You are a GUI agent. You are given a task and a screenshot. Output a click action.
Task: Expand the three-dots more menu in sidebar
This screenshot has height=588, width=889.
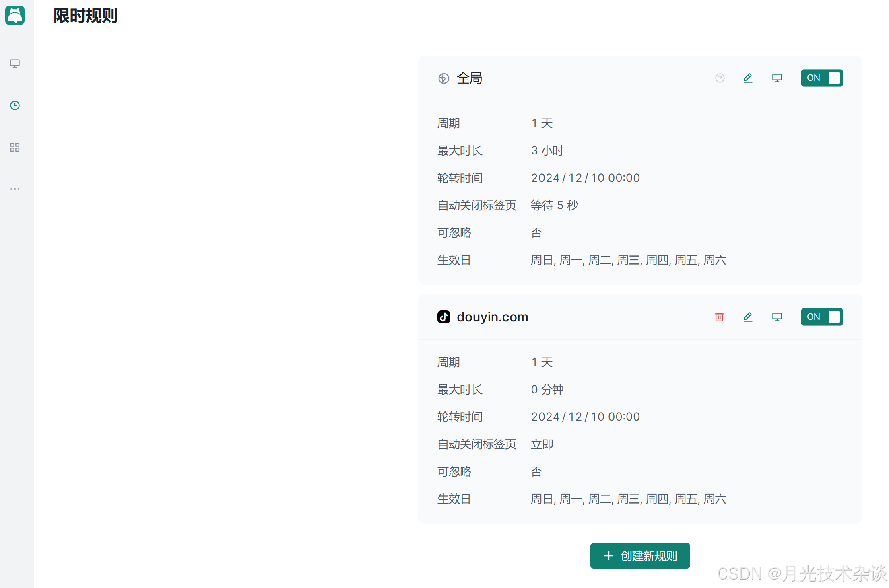click(15, 189)
